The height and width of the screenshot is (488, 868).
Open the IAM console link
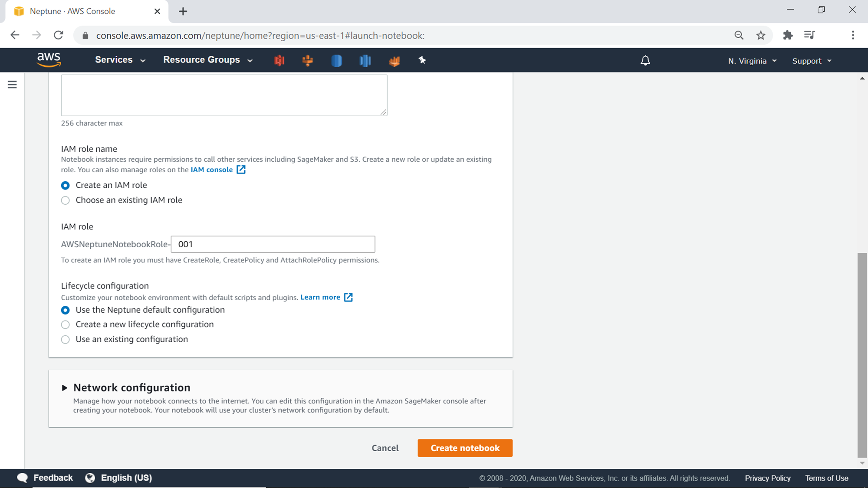212,170
